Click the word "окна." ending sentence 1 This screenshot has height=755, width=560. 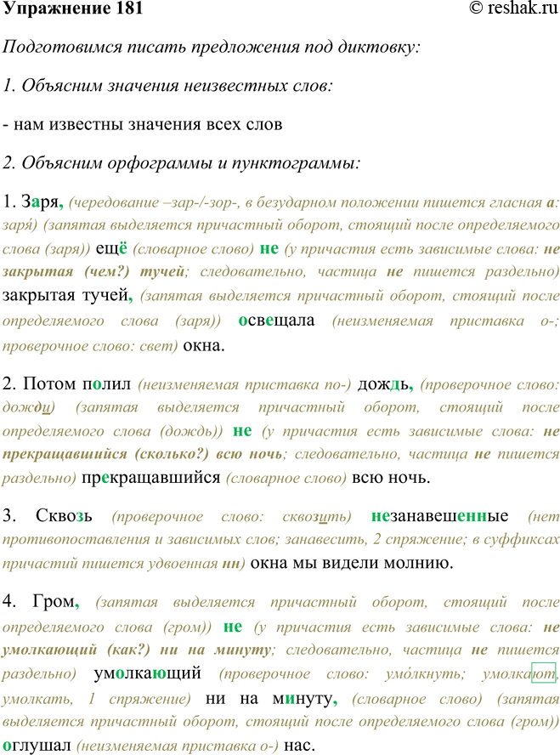pos(203,345)
